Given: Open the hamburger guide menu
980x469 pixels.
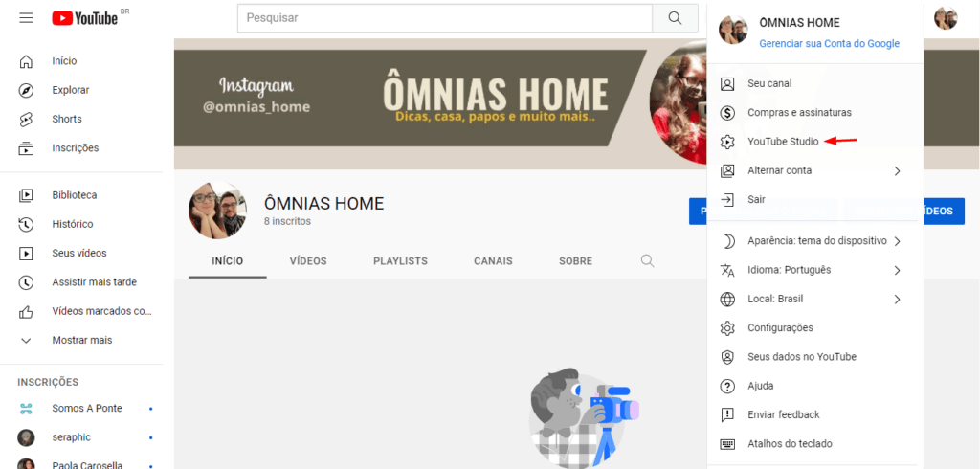Looking at the screenshot, I should 26,18.
